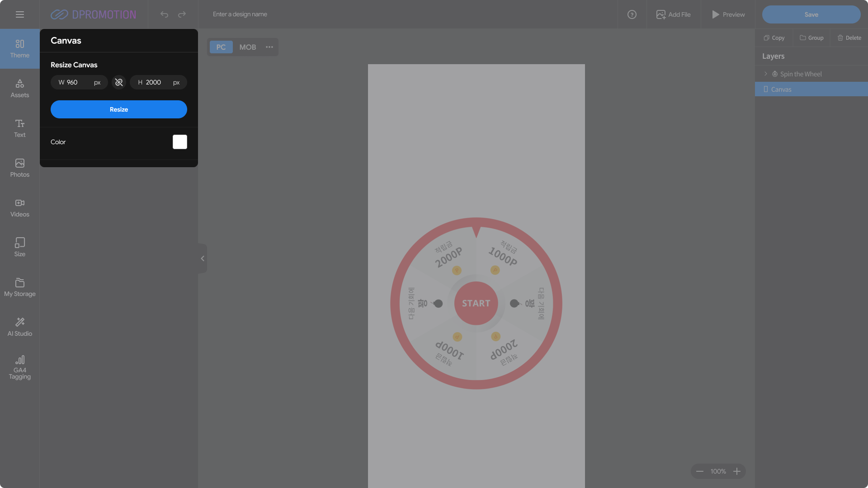Open the three-dot device options menu

coord(269,47)
